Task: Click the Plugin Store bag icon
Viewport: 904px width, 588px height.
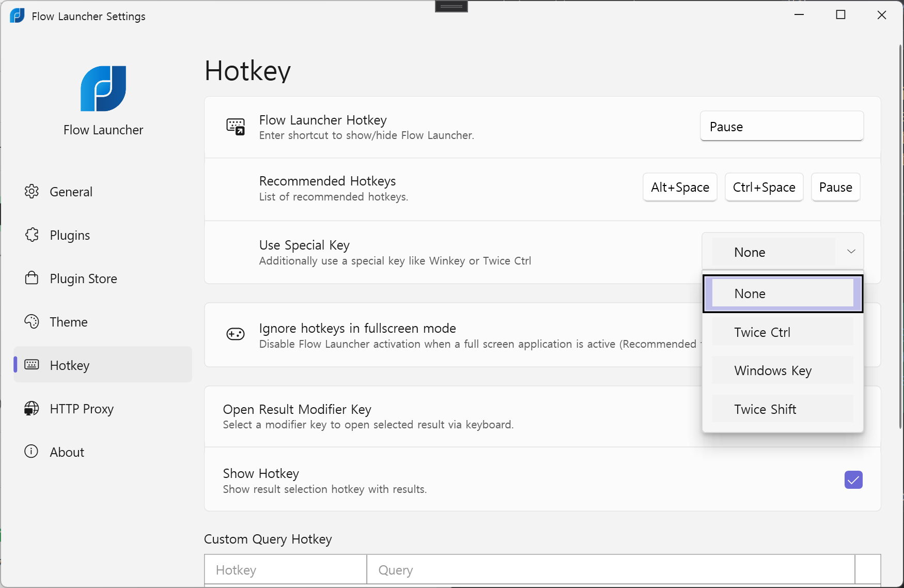Action: pyautogui.click(x=32, y=278)
